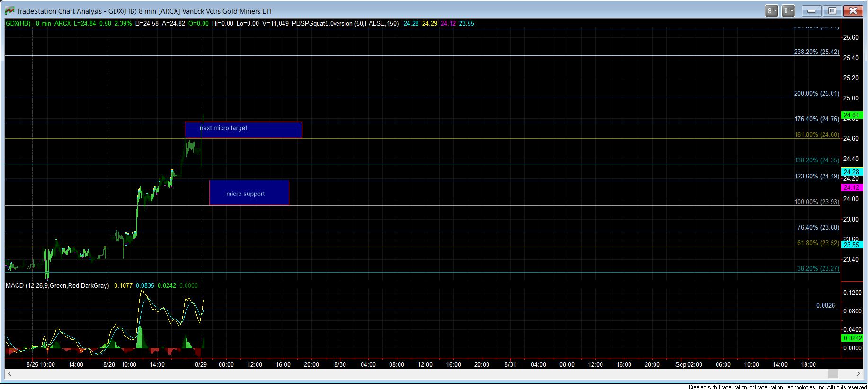Click the Sep 02:00 time axis label
Image resolution: width=868 pixels, height=390 pixels.
click(x=689, y=364)
